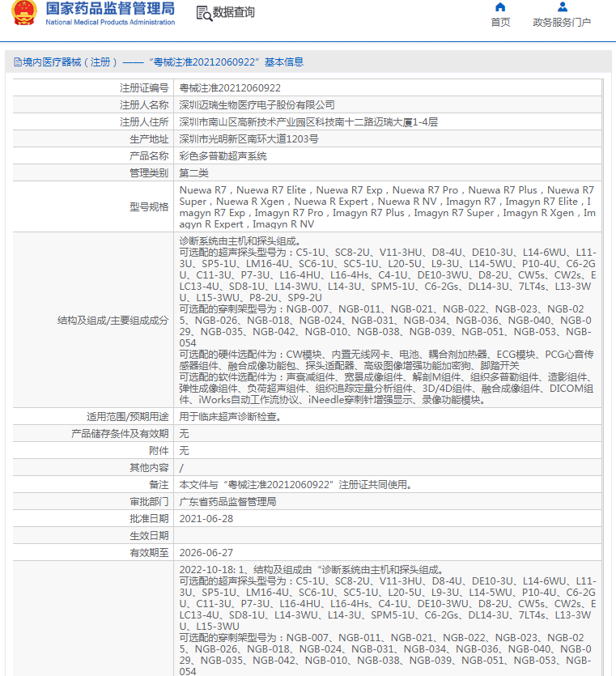The width and height of the screenshot is (616, 676).
Task: Open 数据查询 link
Action: point(234,12)
